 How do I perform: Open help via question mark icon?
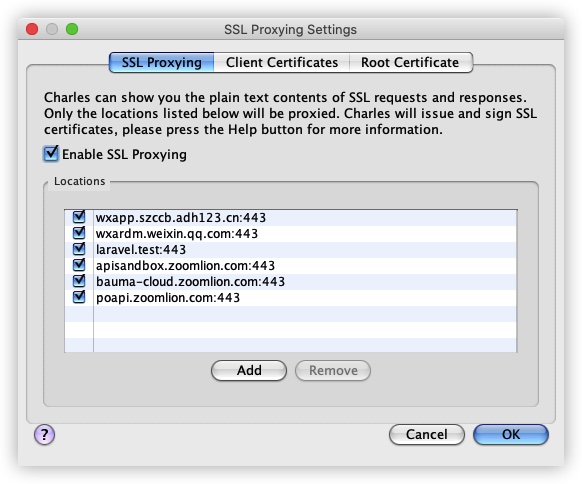coord(45,434)
